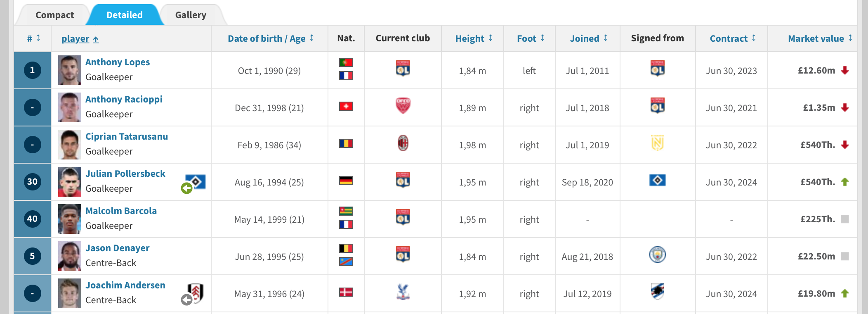The width and height of the screenshot is (868, 314).
Task: Click Hamburg SV crest in Signed from column
Action: (x=657, y=180)
